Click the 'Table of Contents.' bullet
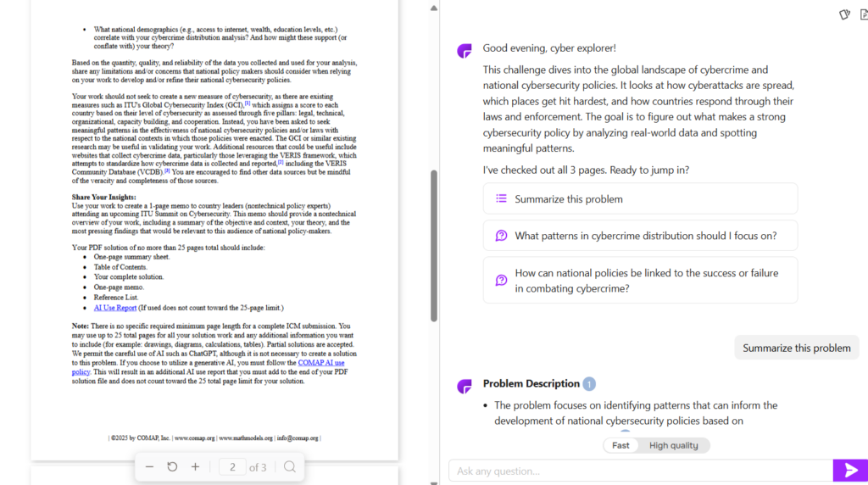The width and height of the screenshot is (868, 485). [120, 267]
